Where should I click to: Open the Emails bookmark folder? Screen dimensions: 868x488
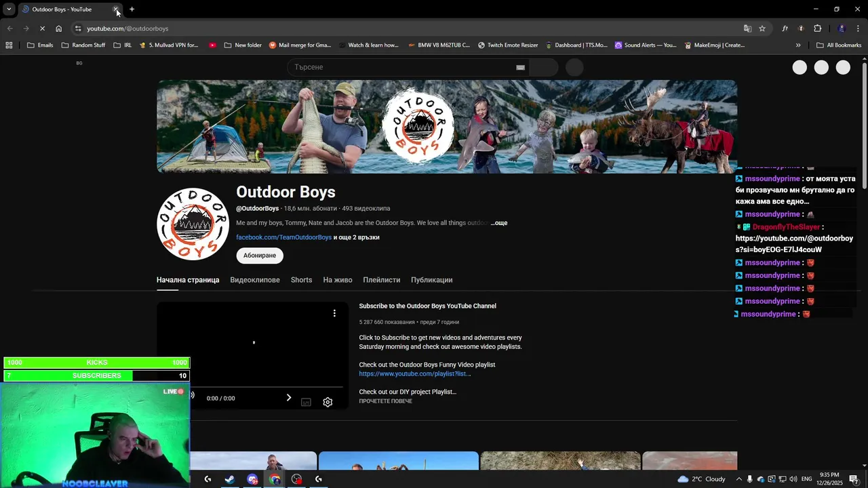pyautogui.click(x=40, y=45)
